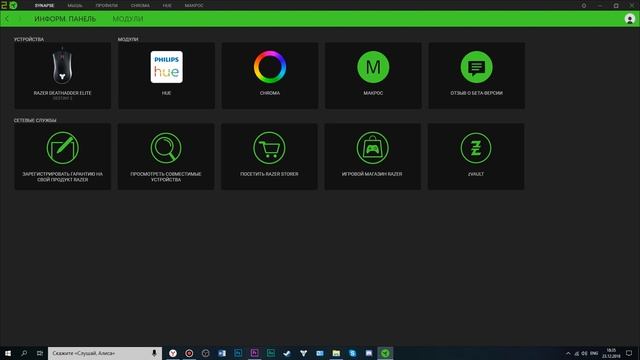The height and width of the screenshot is (360, 640).
Task: Click the Alice voice search field
Action: coord(105,353)
